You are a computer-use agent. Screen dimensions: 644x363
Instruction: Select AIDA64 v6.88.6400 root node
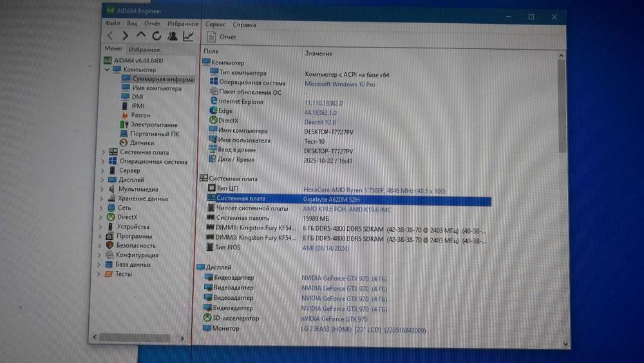(x=138, y=61)
